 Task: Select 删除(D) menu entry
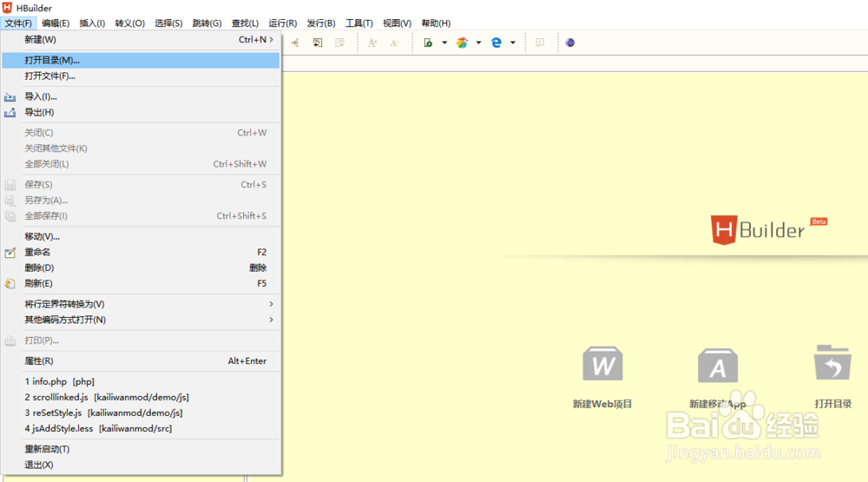point(141,267)
